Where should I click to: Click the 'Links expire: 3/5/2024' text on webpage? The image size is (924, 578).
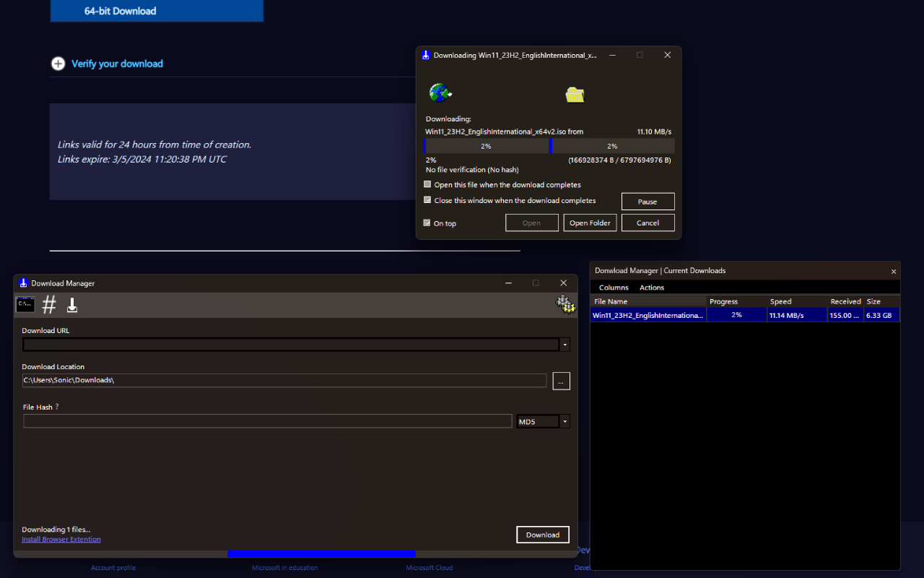coord(142,159)
